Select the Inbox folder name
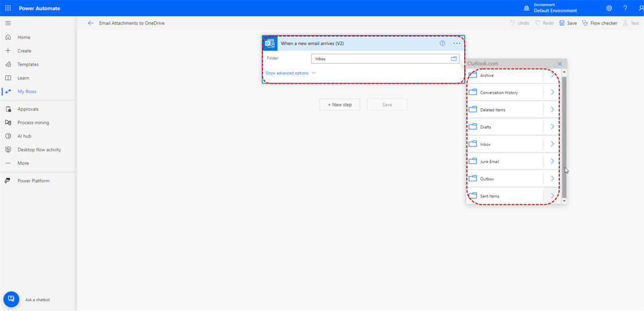This screenshot has height=311, width=644. pos(485,144)
